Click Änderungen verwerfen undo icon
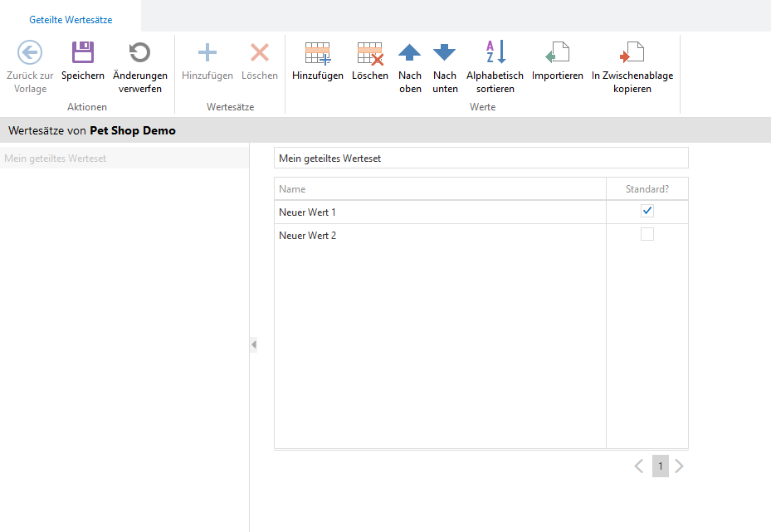 click(x=139, y=54)
